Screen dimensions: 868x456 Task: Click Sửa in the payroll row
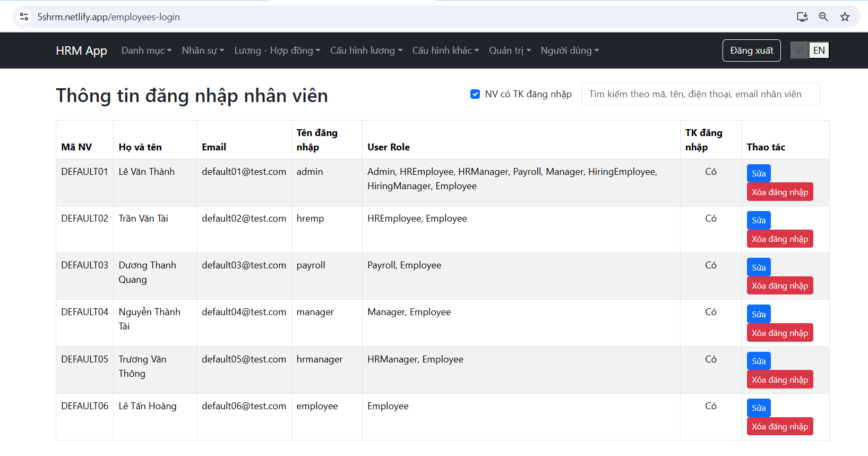(x=759, y=267)
